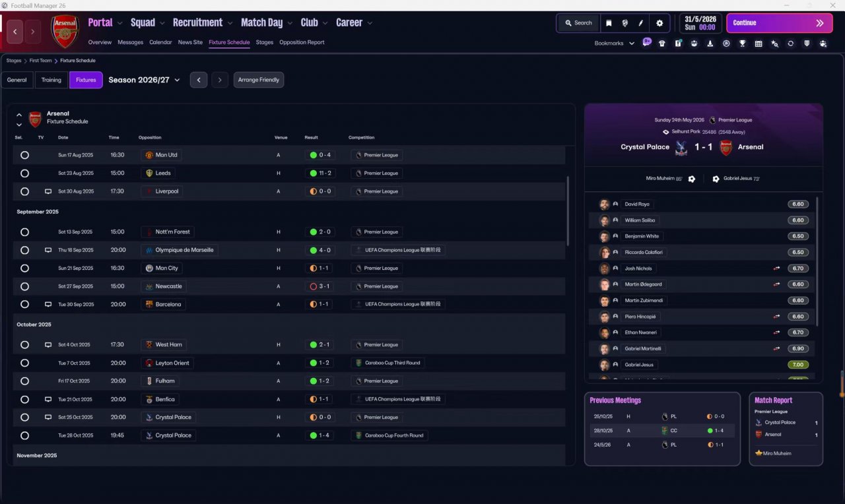
Task: Select the Leeds fixture radio button
Action: pos(24,173)
